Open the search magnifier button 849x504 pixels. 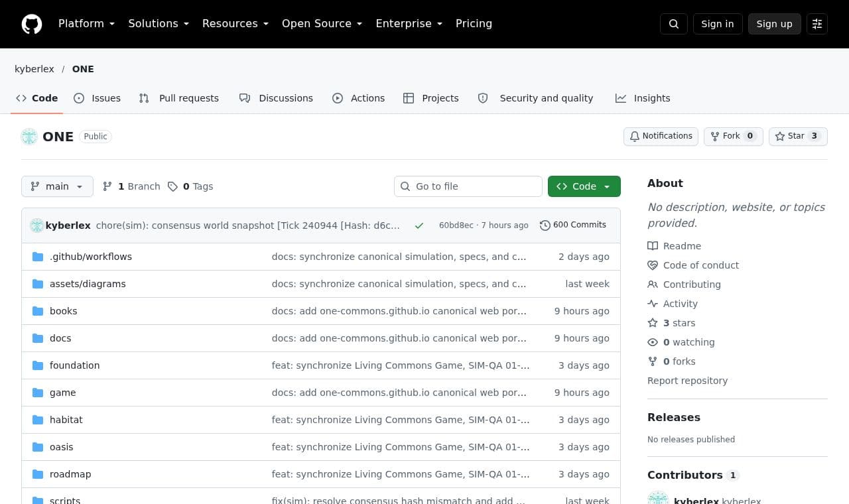pos(674,24)
